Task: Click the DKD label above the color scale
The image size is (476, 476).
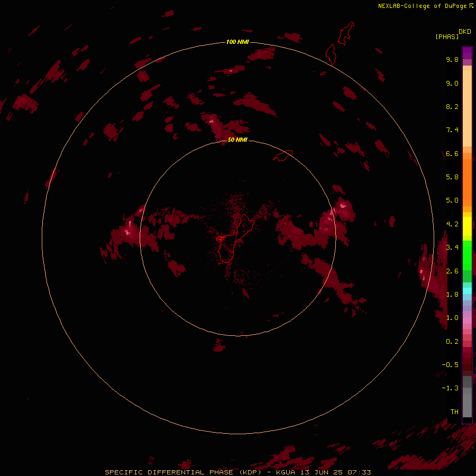Action: pyautogui.click(x=465, y=32)
